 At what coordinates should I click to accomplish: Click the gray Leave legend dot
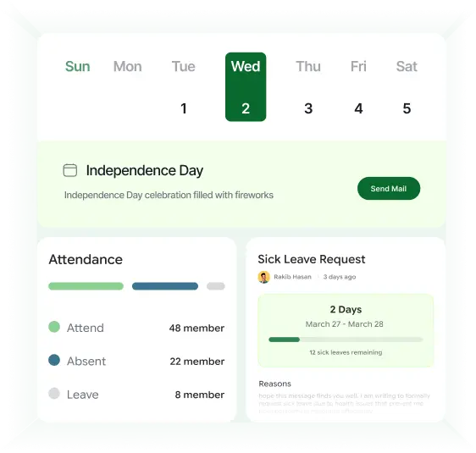coord(54,393)
